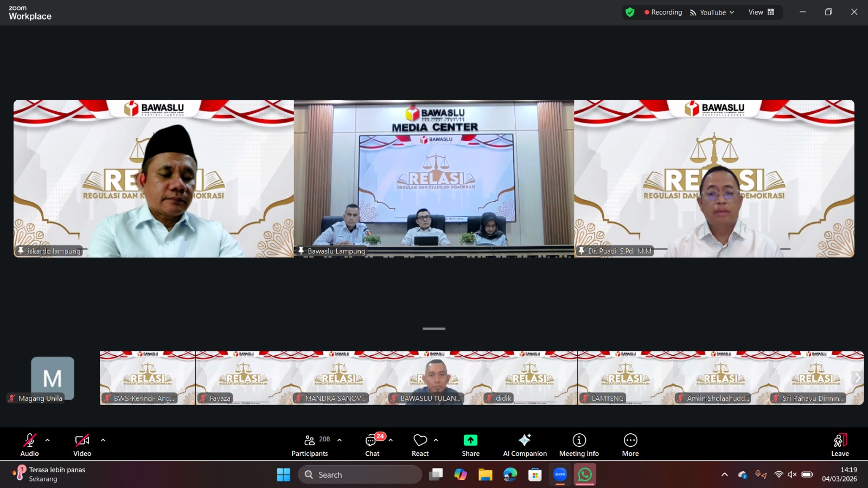Click the microphone-in-use tray icon
The width and height of the screenshot is (868, 488).
(761, 474)
